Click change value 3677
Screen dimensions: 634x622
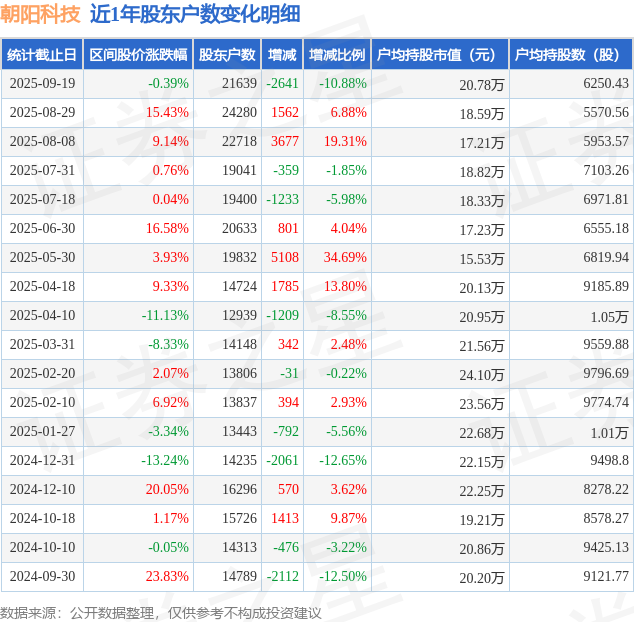click(285, 142)
